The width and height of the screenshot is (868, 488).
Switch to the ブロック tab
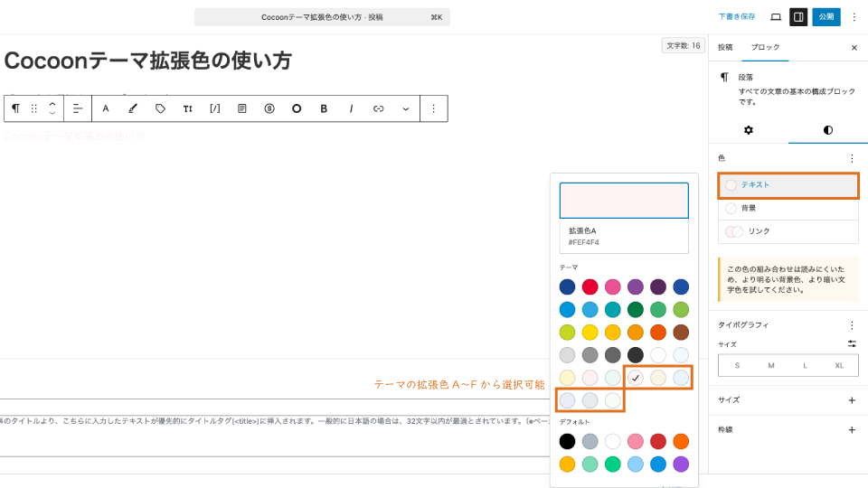765,48
